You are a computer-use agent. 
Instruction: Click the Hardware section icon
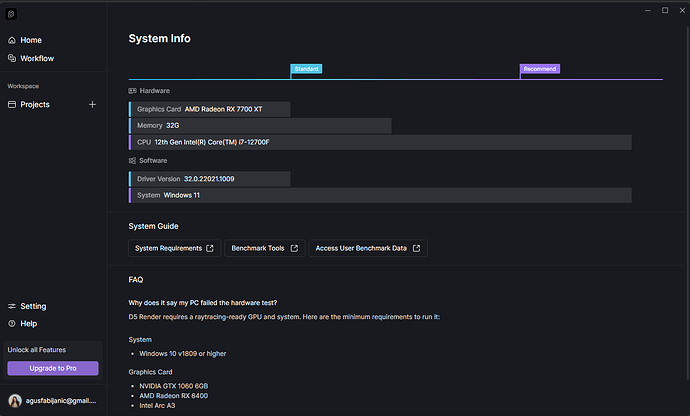[133, 90]
